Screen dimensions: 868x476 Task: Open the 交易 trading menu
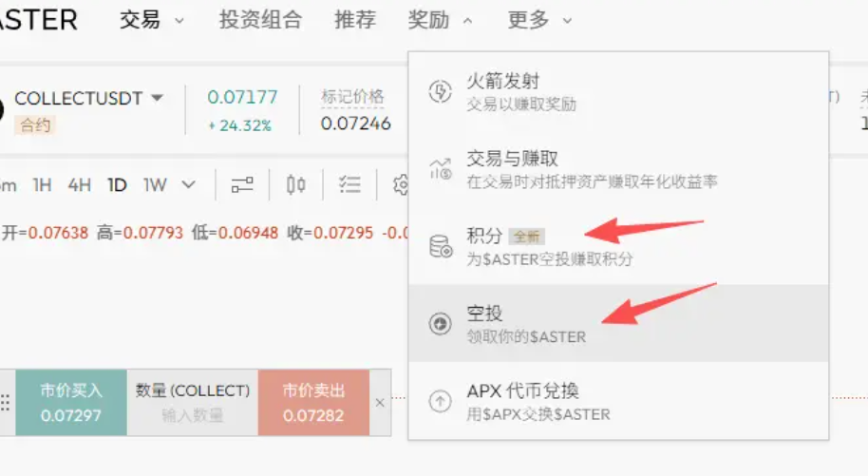151,21
